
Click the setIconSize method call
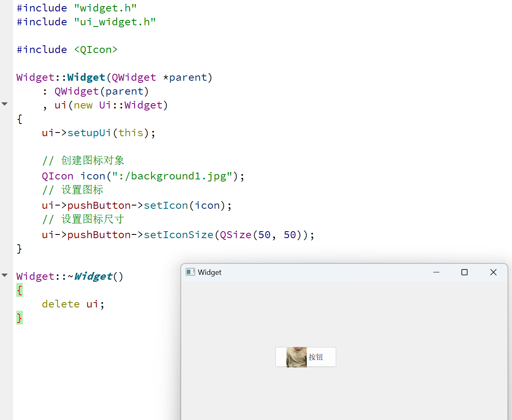pyautogui.click(x=179, y=235)
